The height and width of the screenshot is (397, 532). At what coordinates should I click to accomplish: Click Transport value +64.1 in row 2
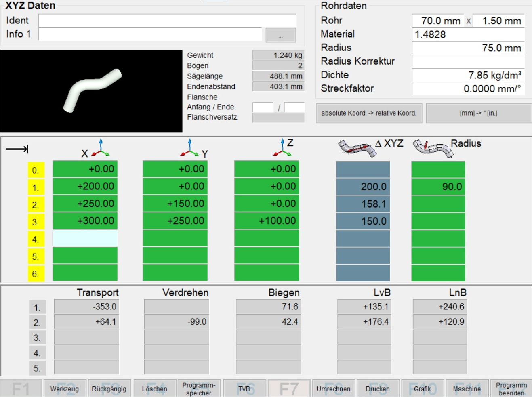point(86,322)
